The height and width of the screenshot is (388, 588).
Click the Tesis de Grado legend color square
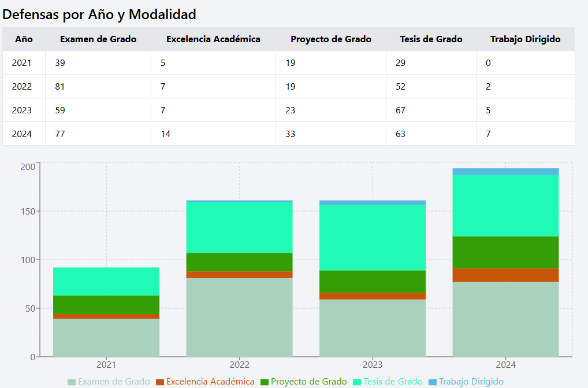click(357, 382)
